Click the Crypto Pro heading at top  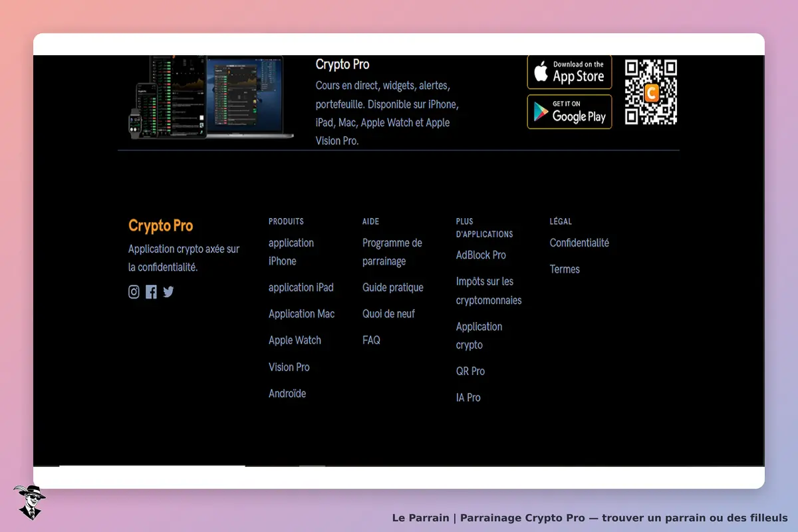[x=342, y=65]
